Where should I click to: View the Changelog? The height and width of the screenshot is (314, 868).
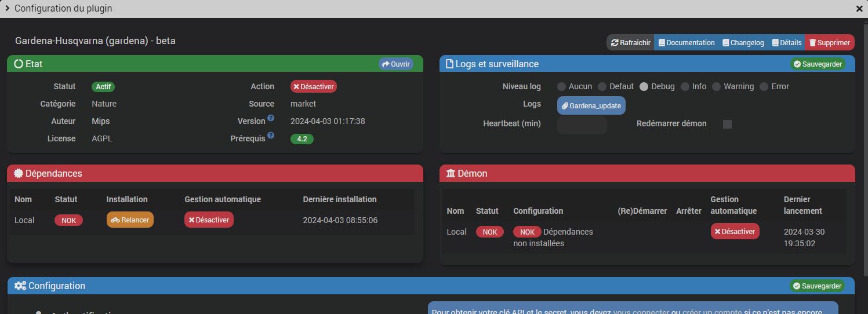click(x=743, y=42)
